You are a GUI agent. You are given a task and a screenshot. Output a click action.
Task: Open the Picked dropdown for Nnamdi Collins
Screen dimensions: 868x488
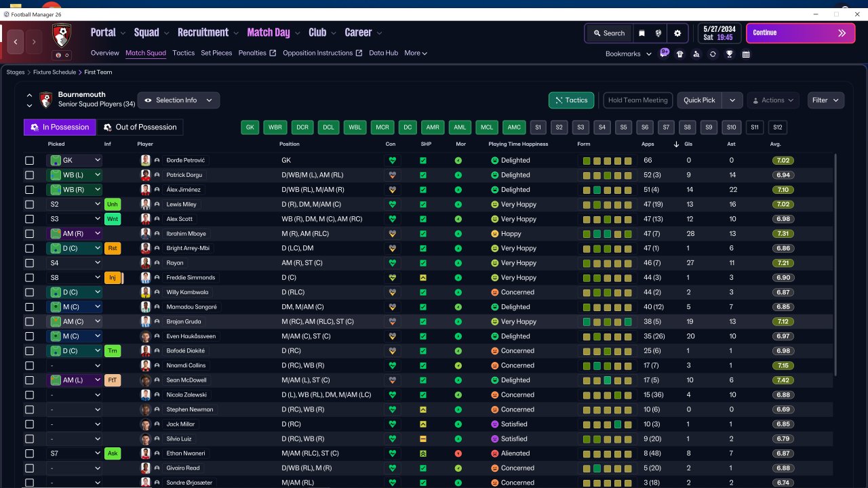[75, 365]
